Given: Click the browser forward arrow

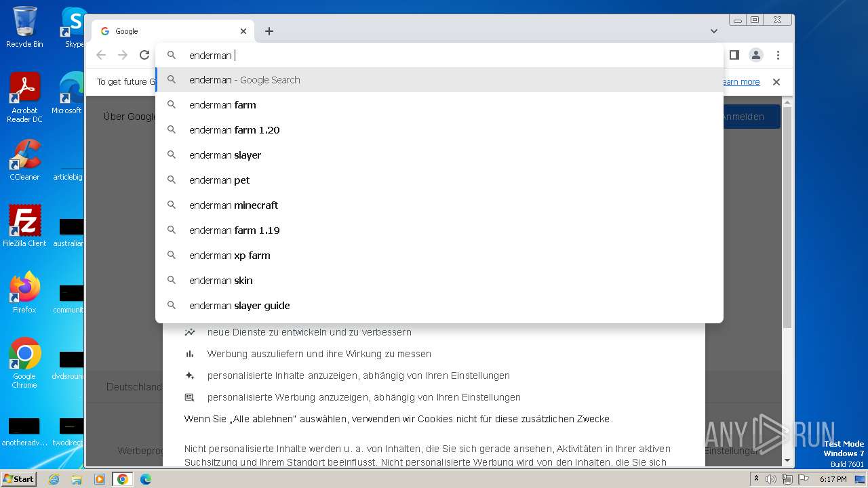Looking at the screenshot, I should click(x=123, y=55).
